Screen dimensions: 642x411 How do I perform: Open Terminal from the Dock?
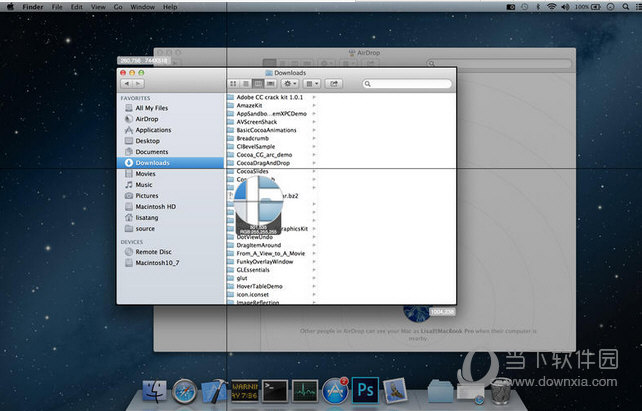[275, 391]
